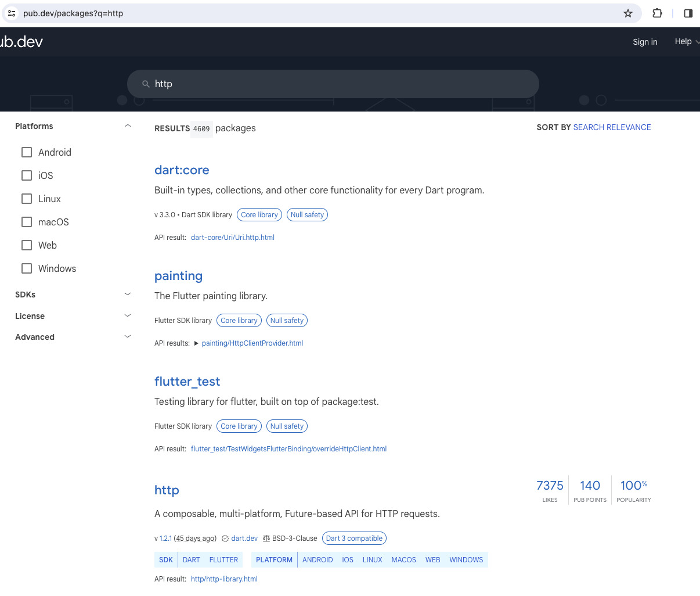Enable the Android platform filter

[x=27, y=152]
